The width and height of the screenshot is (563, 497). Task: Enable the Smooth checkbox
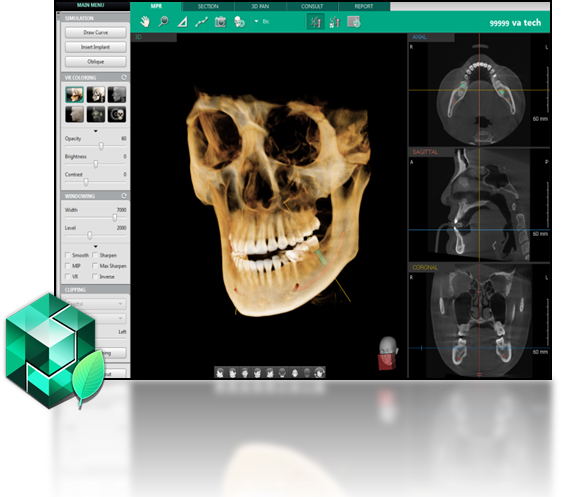click(x=68, y=255)
